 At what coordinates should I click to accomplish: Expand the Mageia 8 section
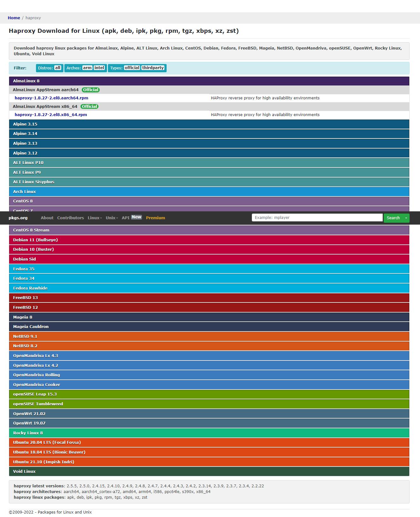pos(209,317)
